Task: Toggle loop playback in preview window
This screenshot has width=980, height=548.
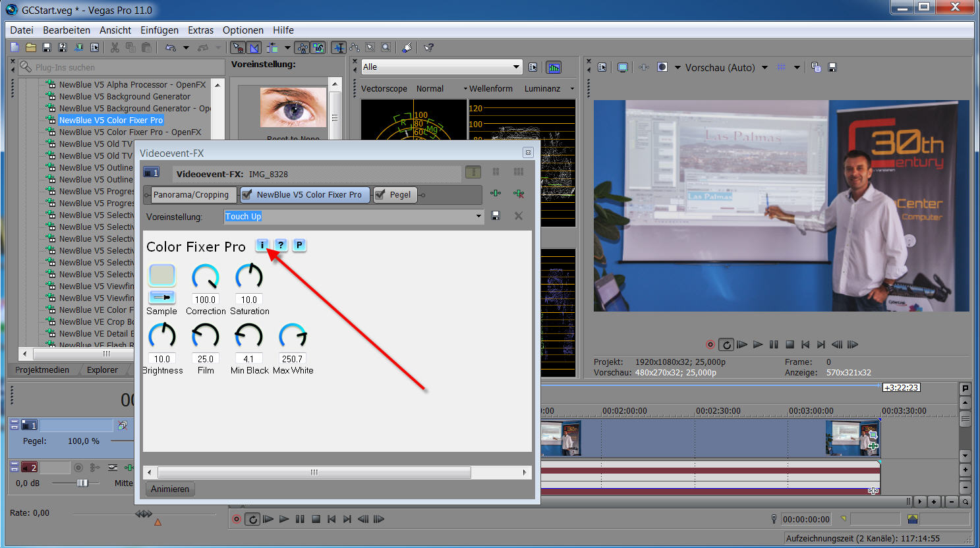Action: 726,344
